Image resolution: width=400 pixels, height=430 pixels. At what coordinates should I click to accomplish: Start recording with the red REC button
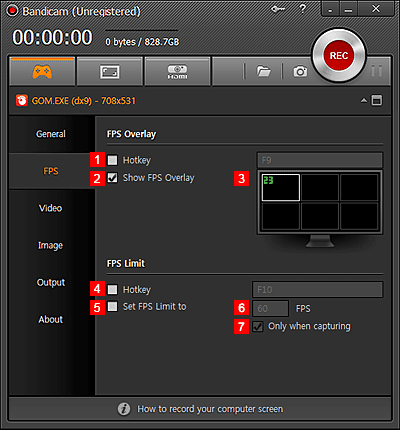point(339,55)
